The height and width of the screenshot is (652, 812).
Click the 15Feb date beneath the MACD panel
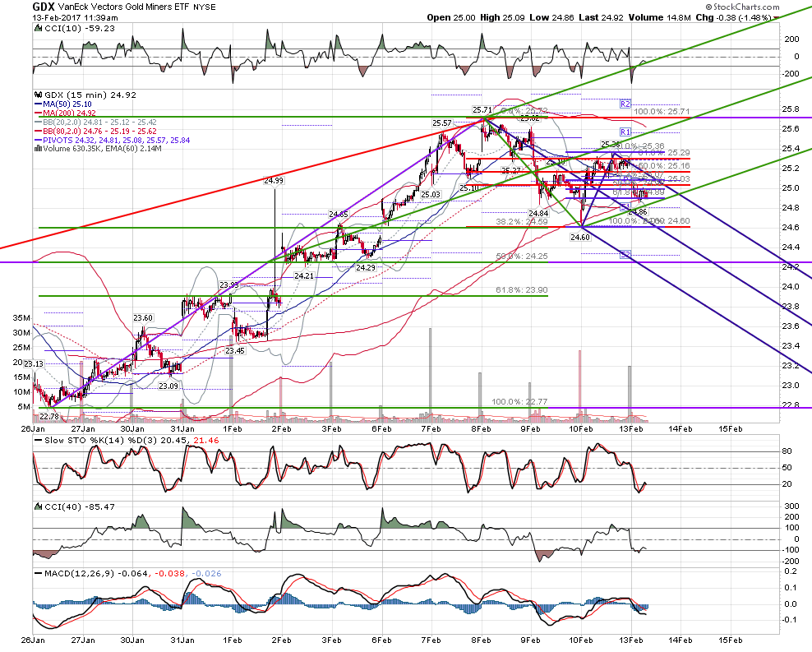coord(729,640)
